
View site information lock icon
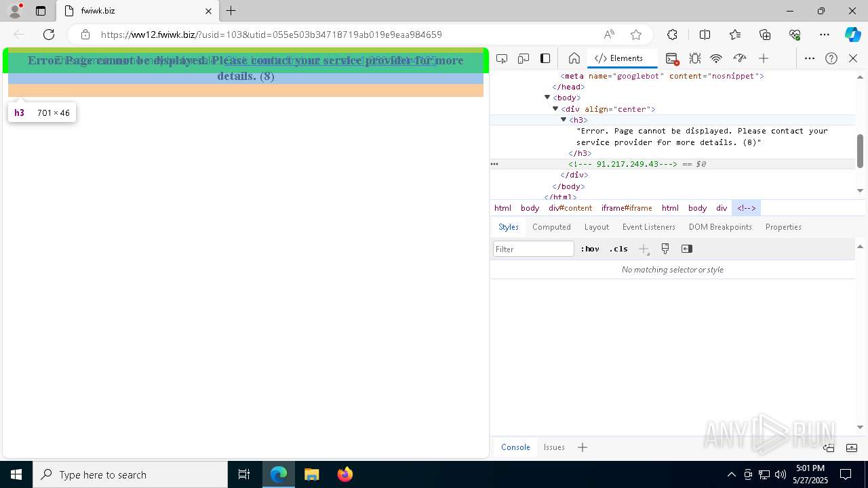[x=85, y=35]
